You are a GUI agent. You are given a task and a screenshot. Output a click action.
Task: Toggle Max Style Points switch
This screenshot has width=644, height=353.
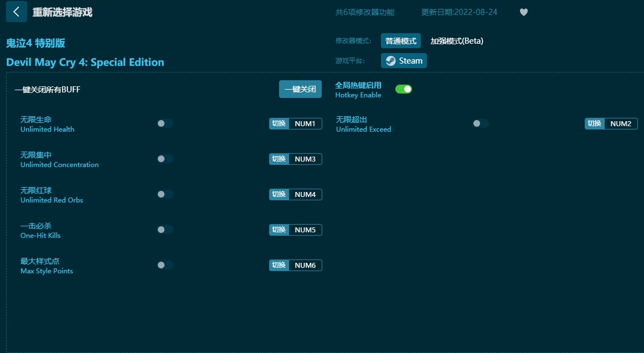pos(164,265)
